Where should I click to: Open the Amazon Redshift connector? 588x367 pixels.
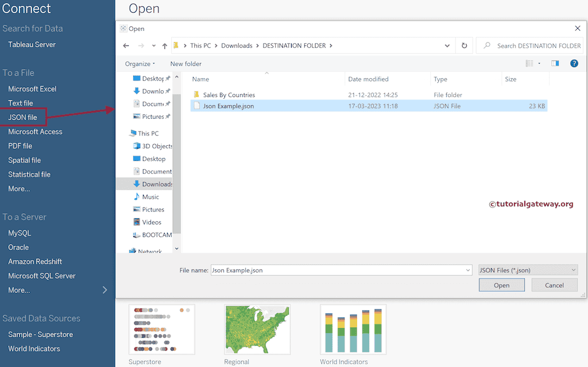pos(34,261)
